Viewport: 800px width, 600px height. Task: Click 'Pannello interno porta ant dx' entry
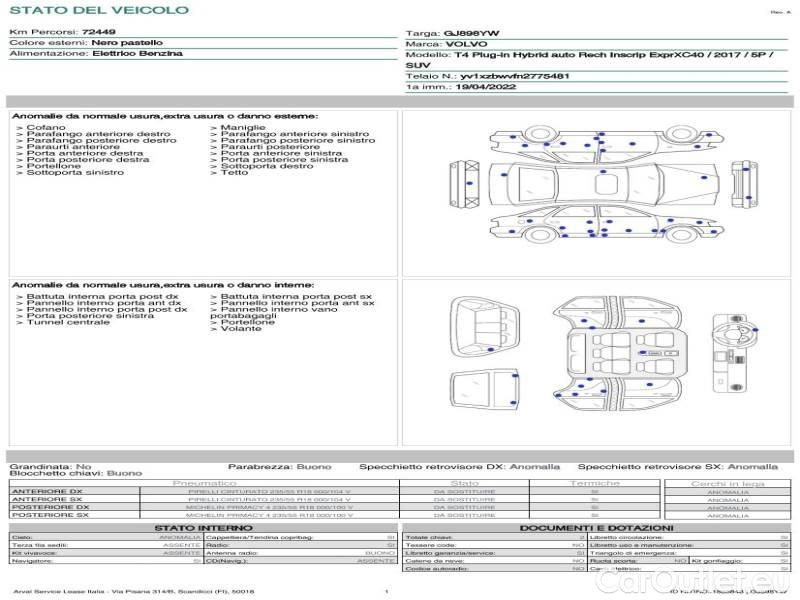pos(104,303)
